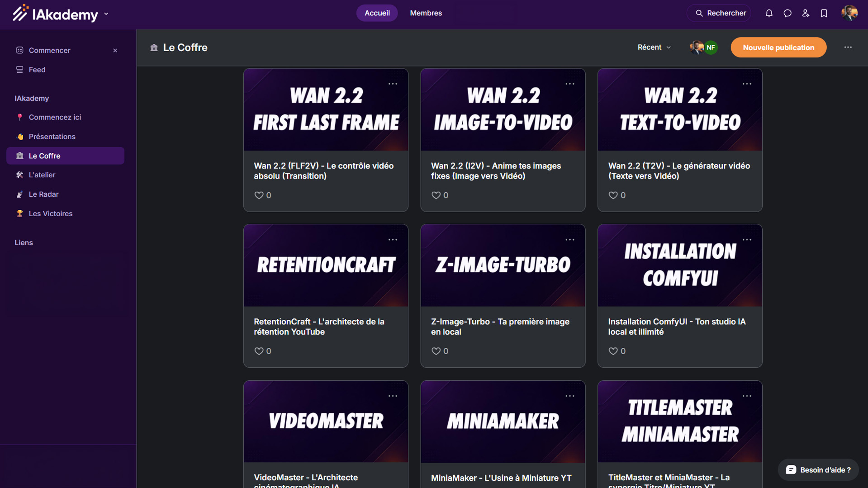This screenshot has height=488, width=868.
Task: Open options for the MiniaMaker card
Action: tap(570, 396)
